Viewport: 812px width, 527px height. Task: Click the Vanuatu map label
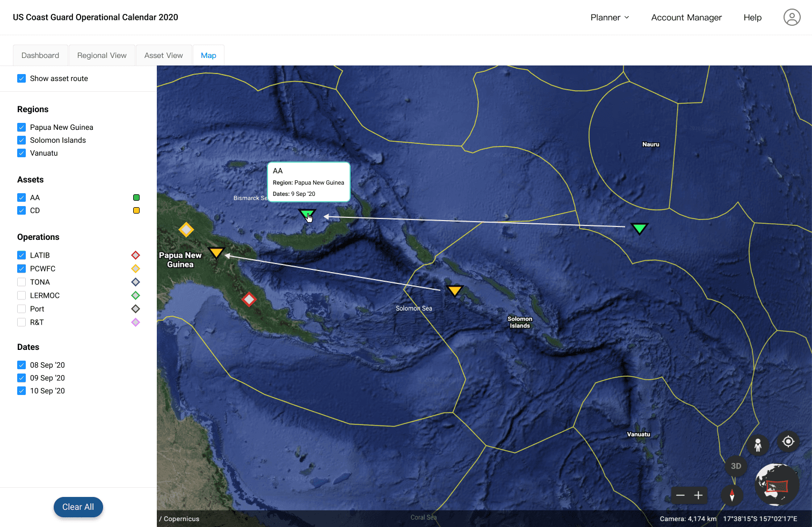639,434
